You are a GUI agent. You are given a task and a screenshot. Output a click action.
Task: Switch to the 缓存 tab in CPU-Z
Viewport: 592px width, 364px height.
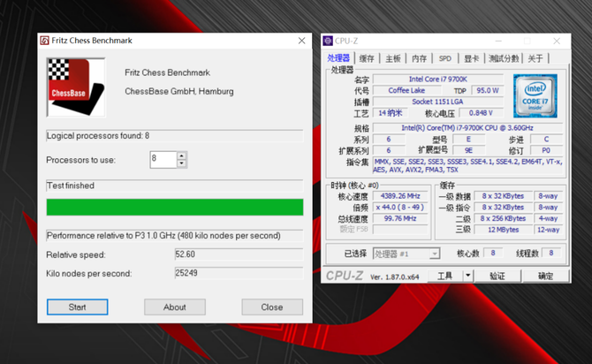(367, 58)
